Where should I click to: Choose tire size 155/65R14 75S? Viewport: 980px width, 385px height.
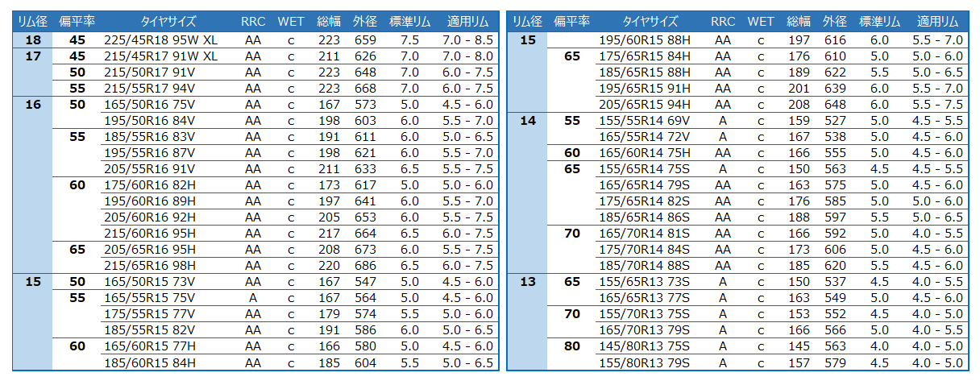[x=645, y=168]
